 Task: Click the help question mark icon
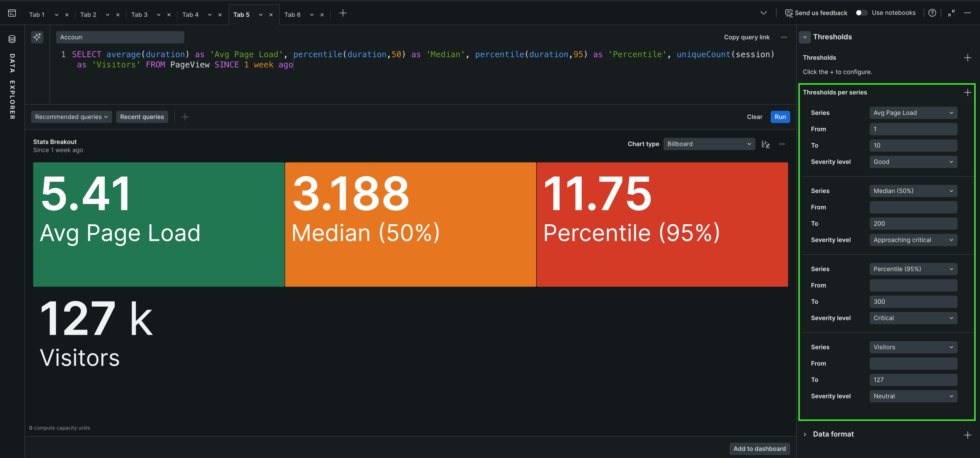pyautogui.click(x=932, y=13)
